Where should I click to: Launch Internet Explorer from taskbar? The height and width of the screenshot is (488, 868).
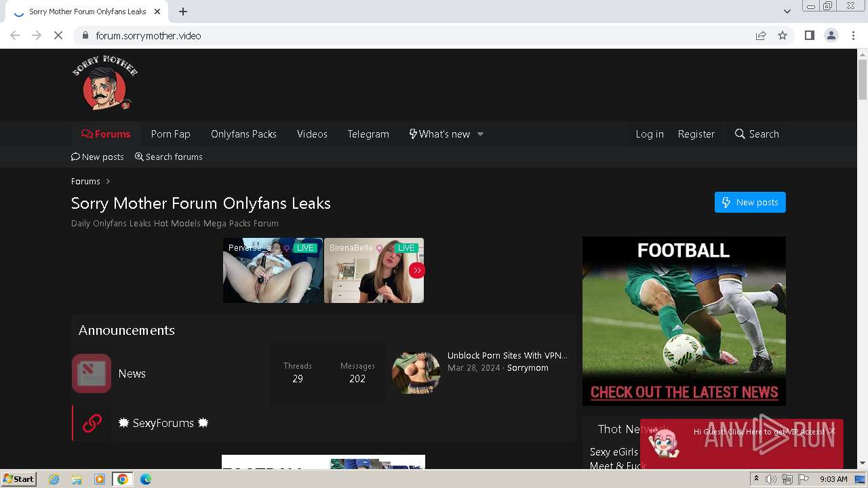pos(54,479)
